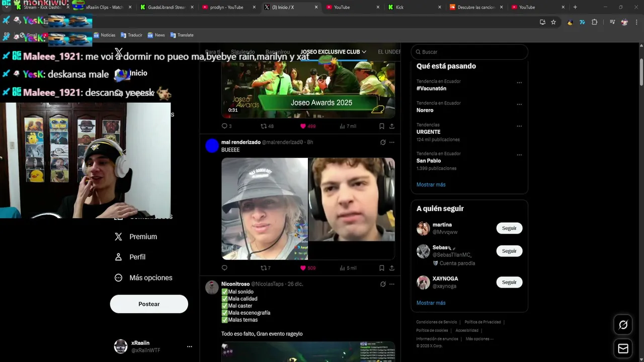Show more trends under Qué está pasando
644x362 pixels.
click(x=431, y=185)
